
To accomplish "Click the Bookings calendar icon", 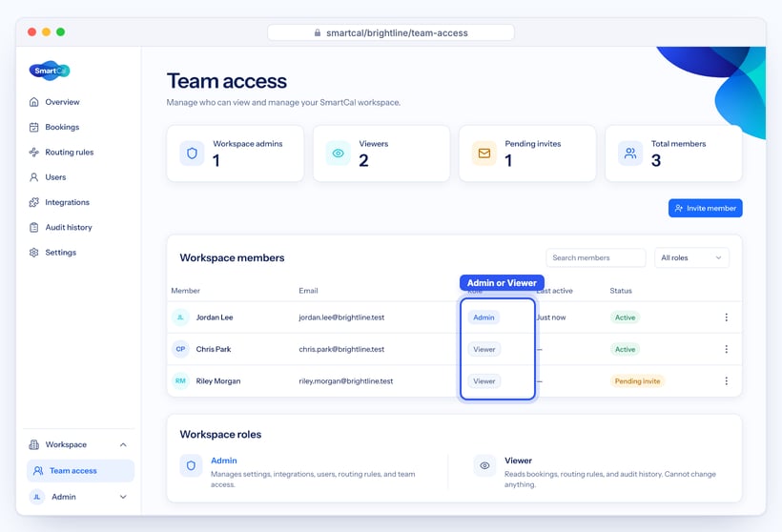I will point(34,127).
